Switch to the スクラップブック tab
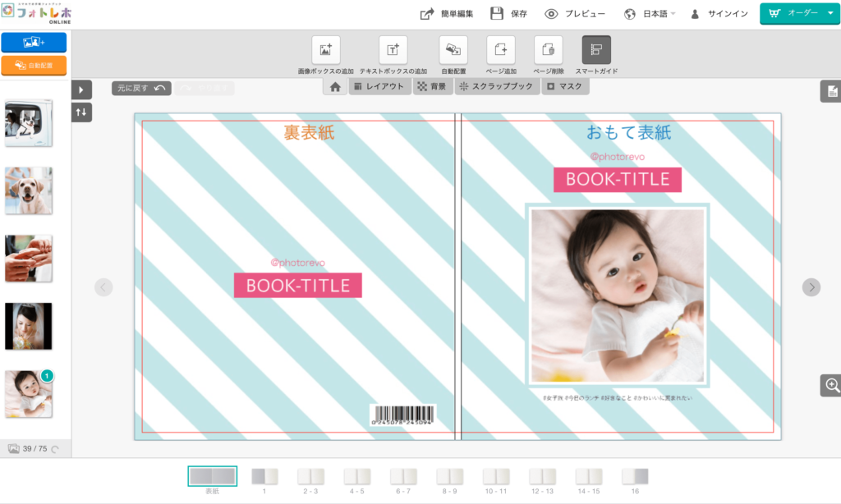Viewport: 841px width, 504px height. 496,86
